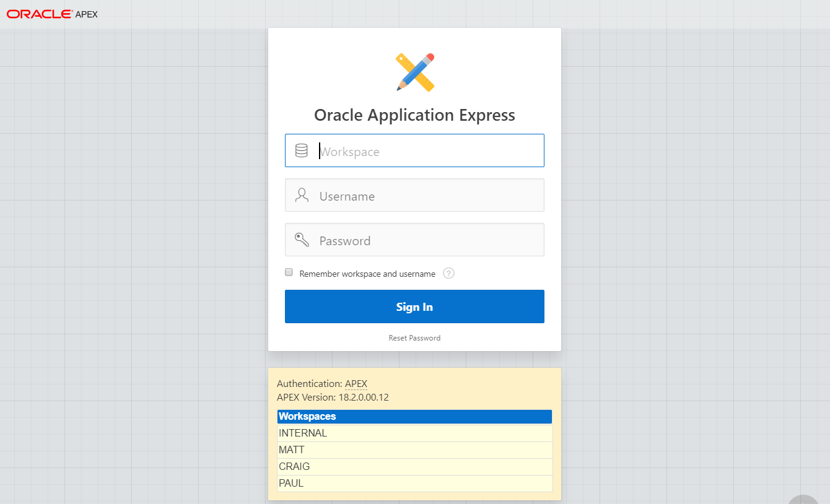Screen dimensions: 830x504
Task: Click the APEX authentication link
Action: click(356, 384)
